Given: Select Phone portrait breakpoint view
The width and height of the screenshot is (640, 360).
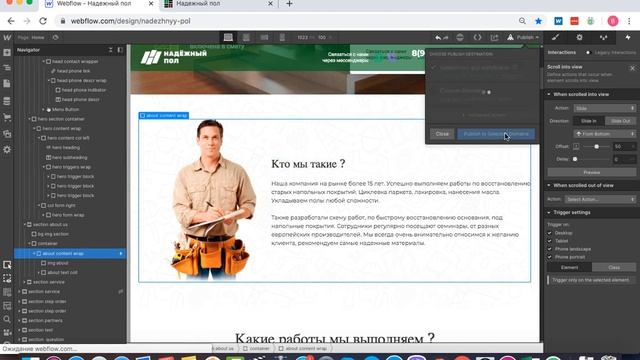Looking at the screenshot, I should (282, 38).
